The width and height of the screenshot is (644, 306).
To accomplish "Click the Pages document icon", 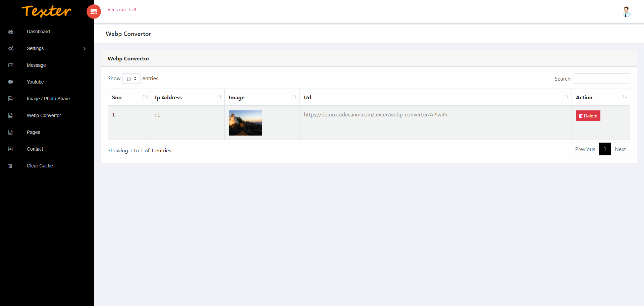I will (x=10, y=133).
